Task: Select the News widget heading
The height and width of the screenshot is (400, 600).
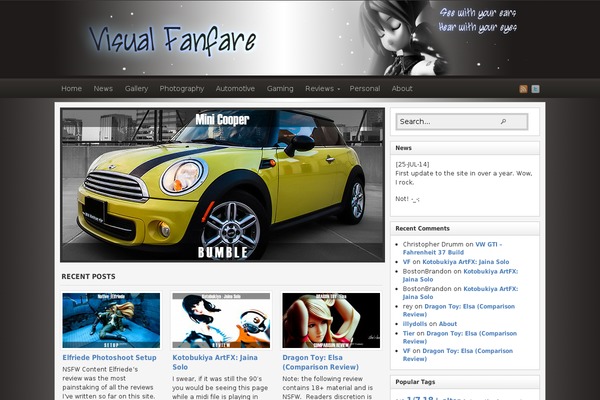Action: (403, 148)
